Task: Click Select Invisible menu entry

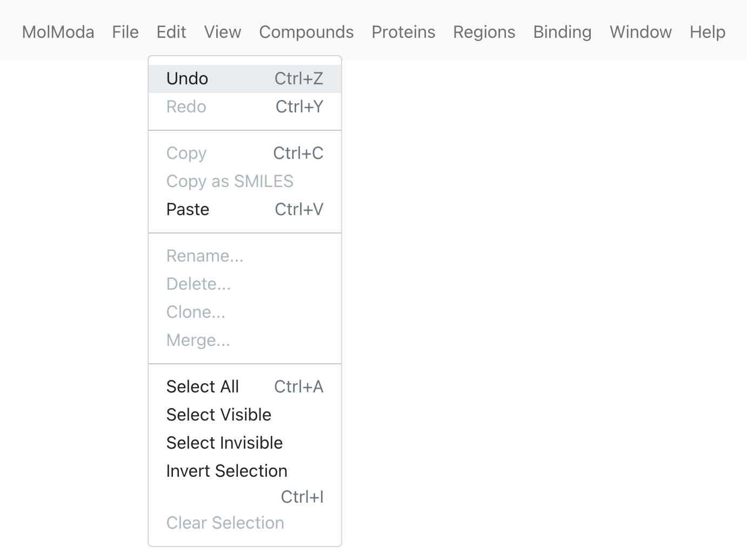Action: click(245, 443)
